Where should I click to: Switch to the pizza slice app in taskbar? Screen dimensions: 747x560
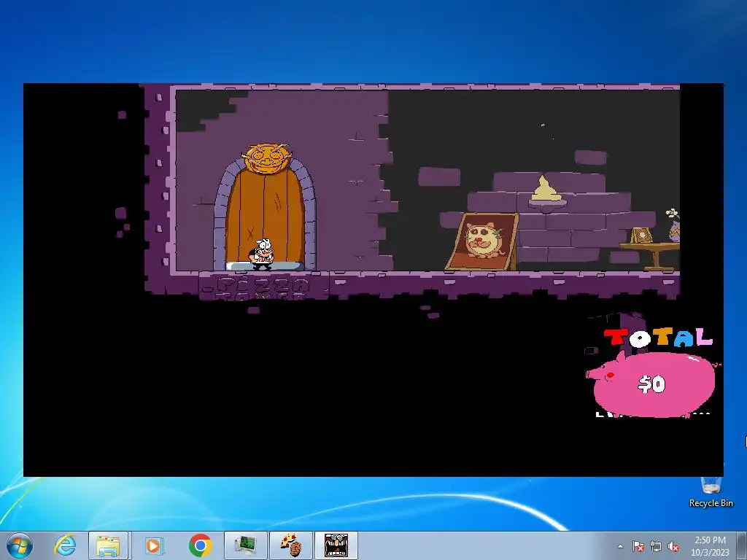(291, 545)
